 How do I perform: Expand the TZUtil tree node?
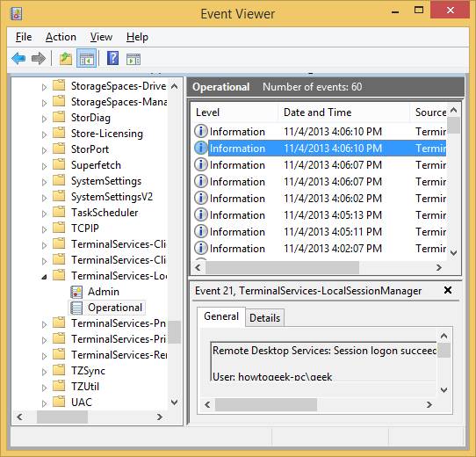(x=44, y=388)
